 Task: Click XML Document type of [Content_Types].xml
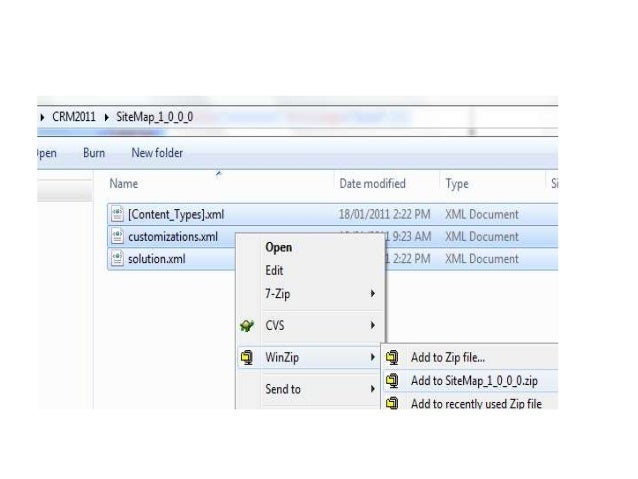pos(482,214)
